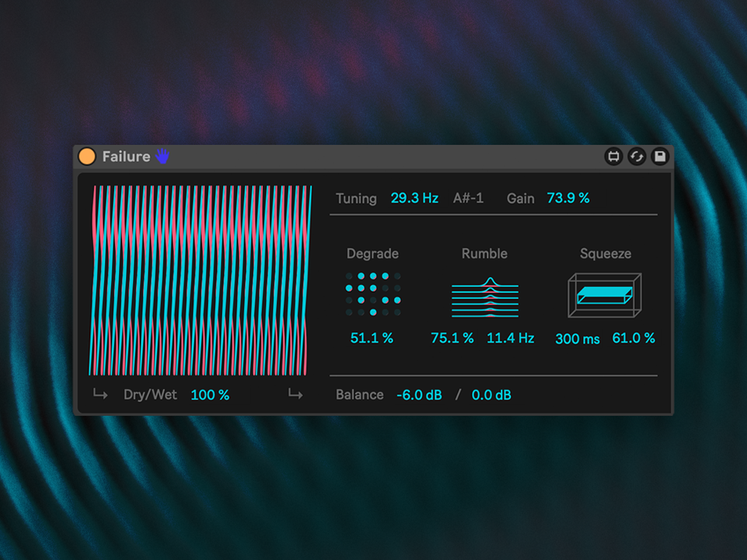Select the Tuning 29.3 Hz value
The image size is (747, 560).
414,198
